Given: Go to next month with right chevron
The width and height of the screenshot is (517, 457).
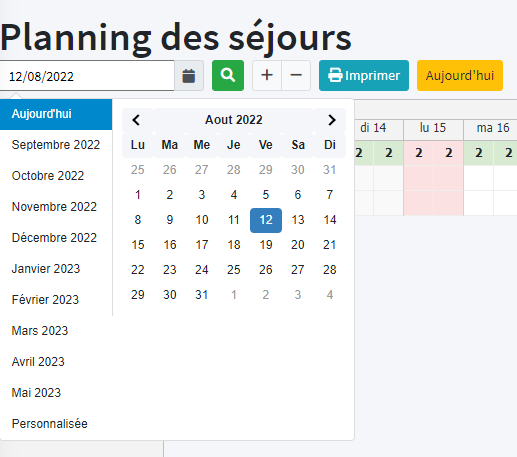Looking at the screenshot, I should pos(330,120).
